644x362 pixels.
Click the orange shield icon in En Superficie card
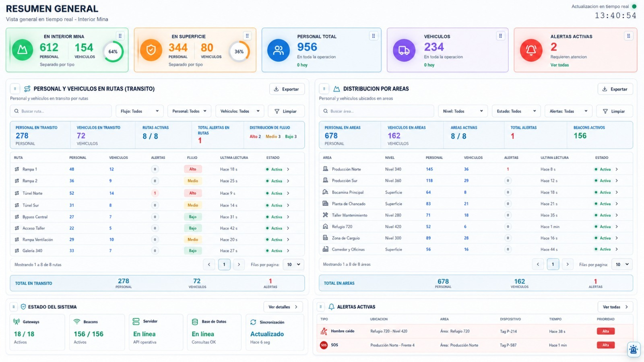coord(151,50)
